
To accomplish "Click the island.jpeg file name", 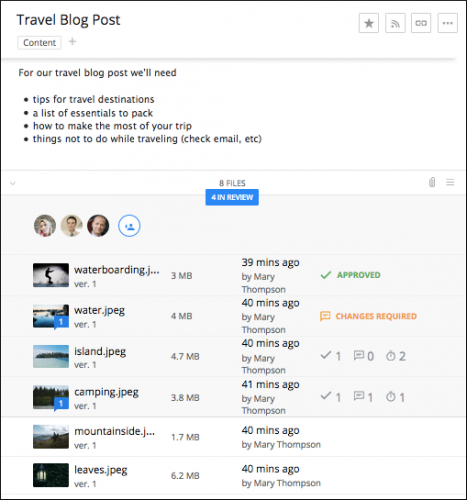I will coord(100,351).
